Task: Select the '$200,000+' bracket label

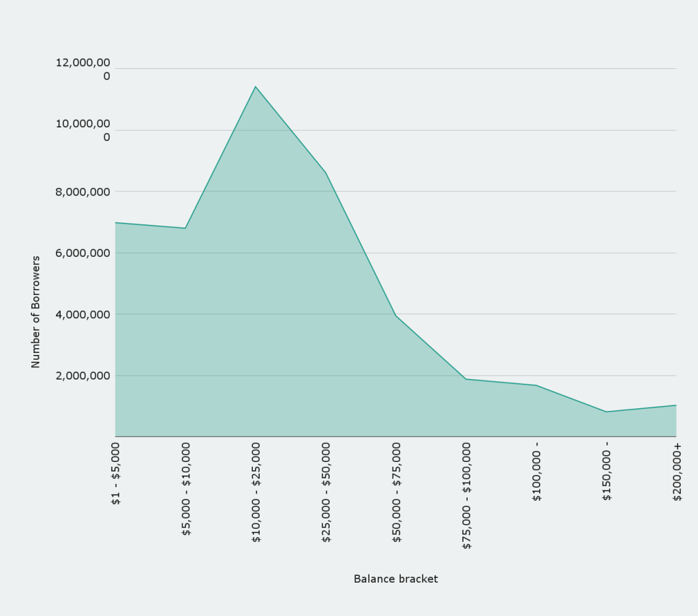Action: click(x=677, y=471)
